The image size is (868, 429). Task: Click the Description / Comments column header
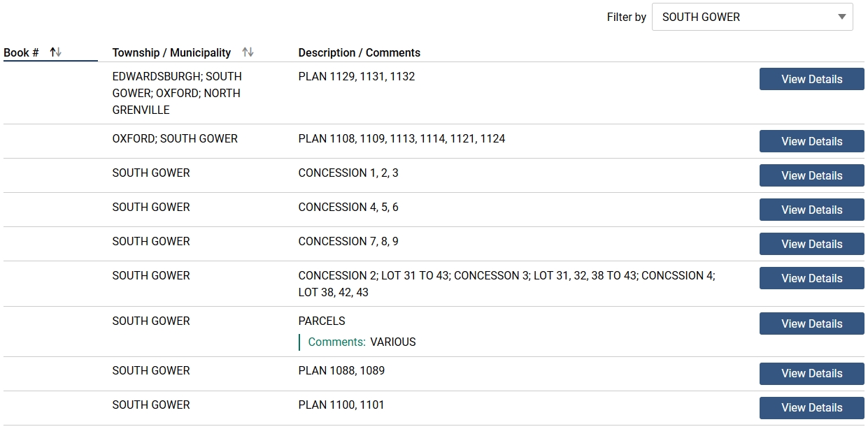(359, 52)
